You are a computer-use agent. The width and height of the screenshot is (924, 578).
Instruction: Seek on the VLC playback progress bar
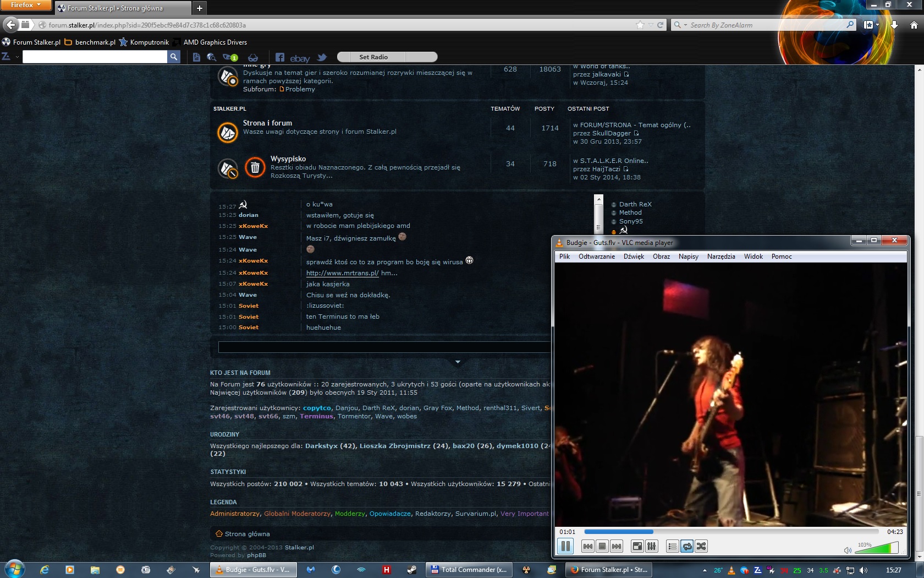click(731, 532)
